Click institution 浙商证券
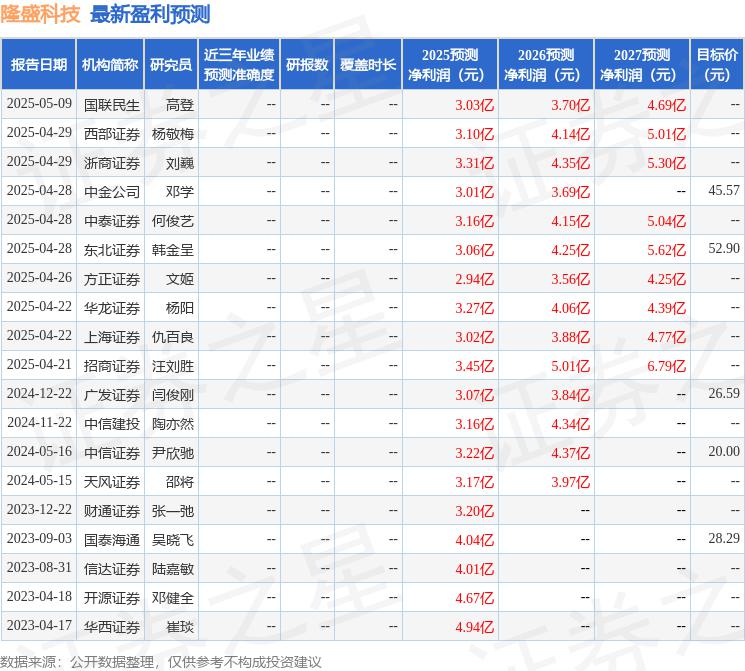The width and height of the screenshot is (745, 671). (112, 163)
